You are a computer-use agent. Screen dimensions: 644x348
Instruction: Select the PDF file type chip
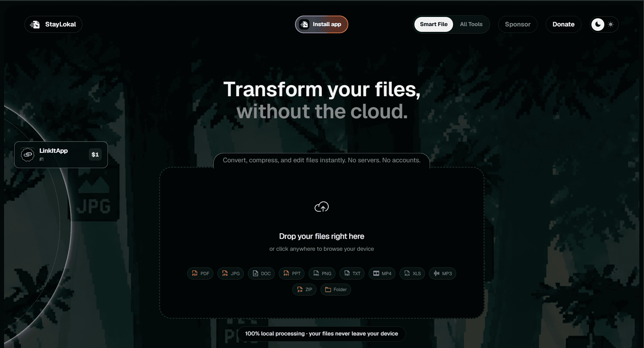pyautogui.click(x=200, y=273)
